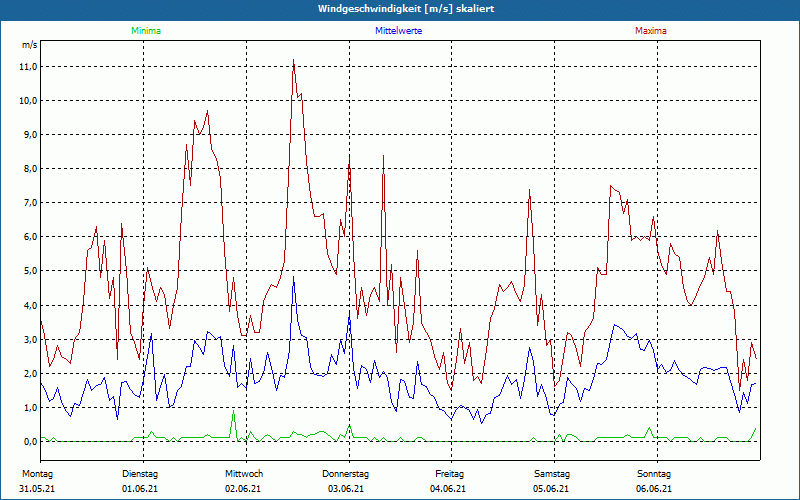Click the blue Mittelwerte legend label
800x500 pixels.
(398, 31)
